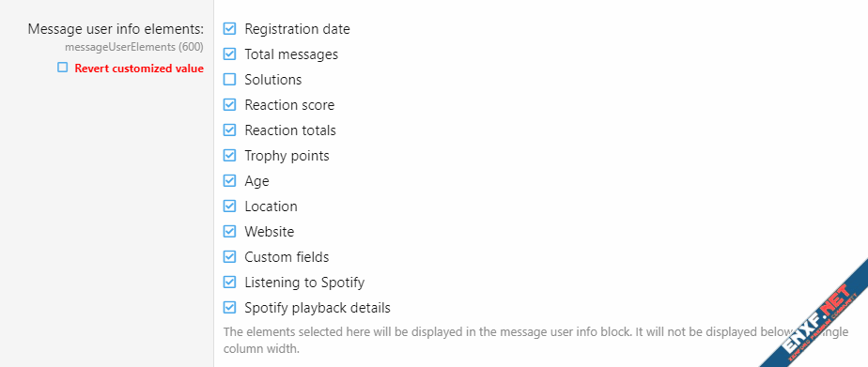Click the messageUserElements (600) option name
The image size is (868, 367).
(x=134, y=48)
